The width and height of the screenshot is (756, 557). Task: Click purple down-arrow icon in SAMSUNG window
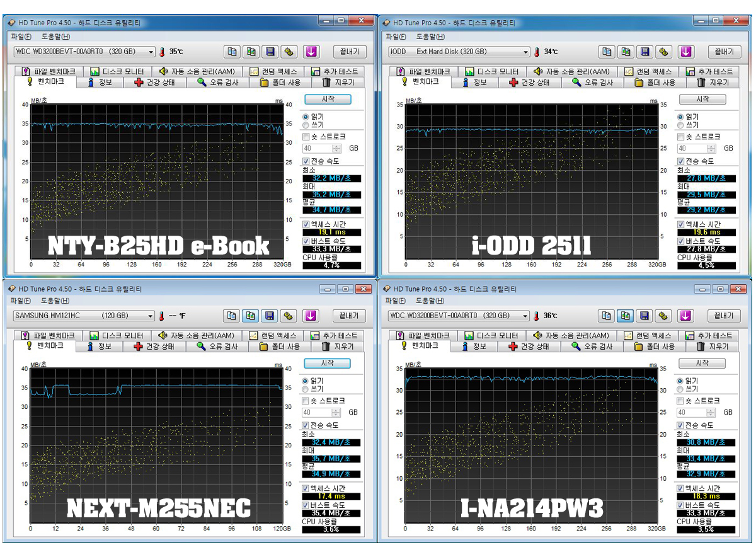coord(311,316)
